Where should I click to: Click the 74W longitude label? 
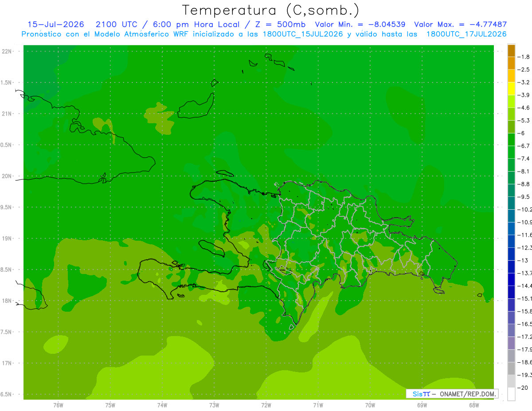(x=162, y=405)
